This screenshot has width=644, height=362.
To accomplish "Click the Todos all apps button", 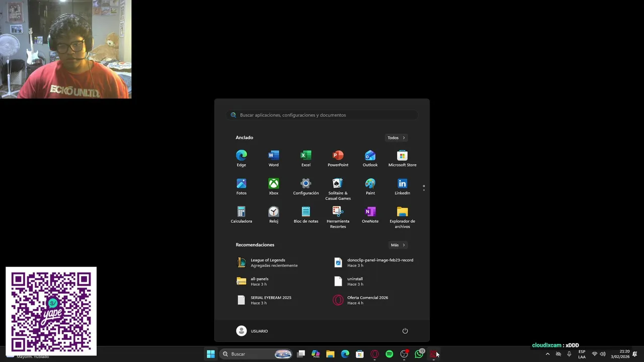I will coord(396,138).
